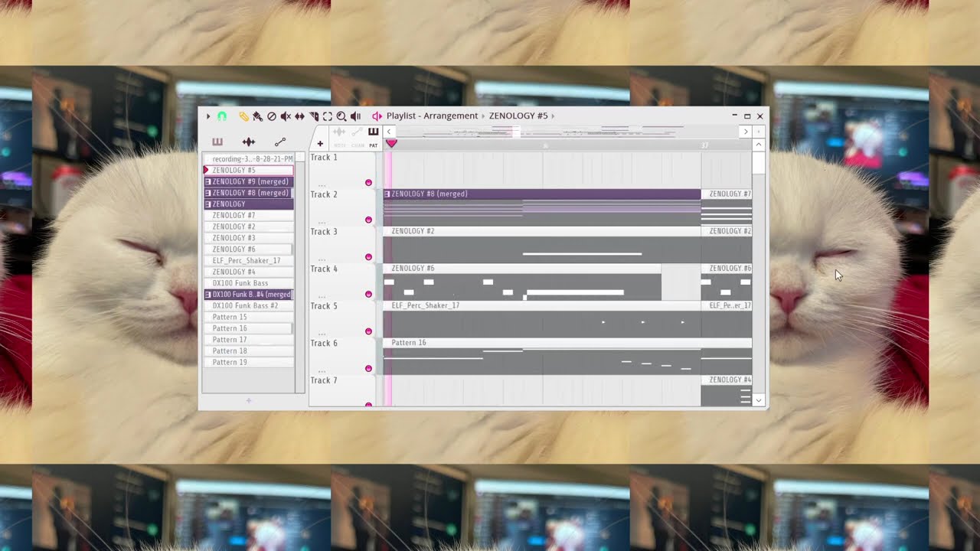Click the timeline scroll left arrow
980x551 pixels.
point(389,132)
